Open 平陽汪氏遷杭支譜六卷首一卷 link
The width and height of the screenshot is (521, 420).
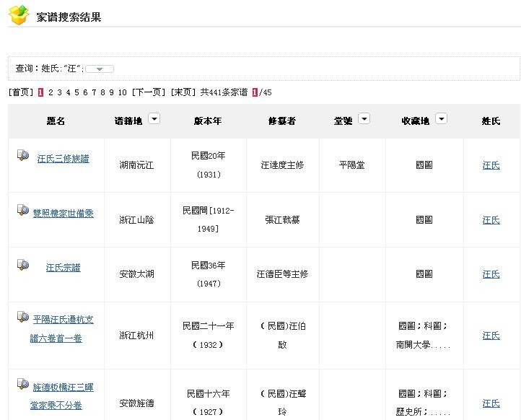61,329
